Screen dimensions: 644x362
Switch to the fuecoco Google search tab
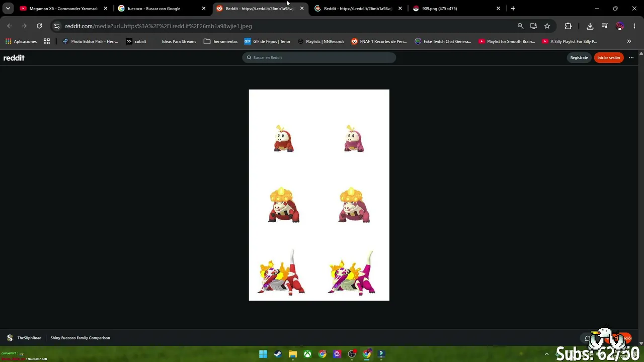coord(162,9)
